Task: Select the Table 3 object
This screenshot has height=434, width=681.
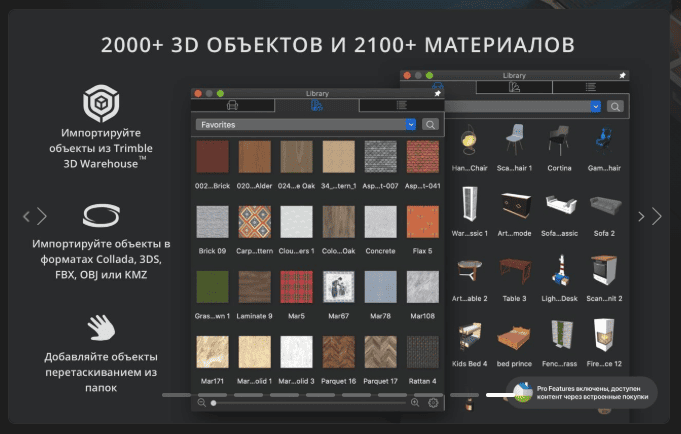Action: (515, 270)
